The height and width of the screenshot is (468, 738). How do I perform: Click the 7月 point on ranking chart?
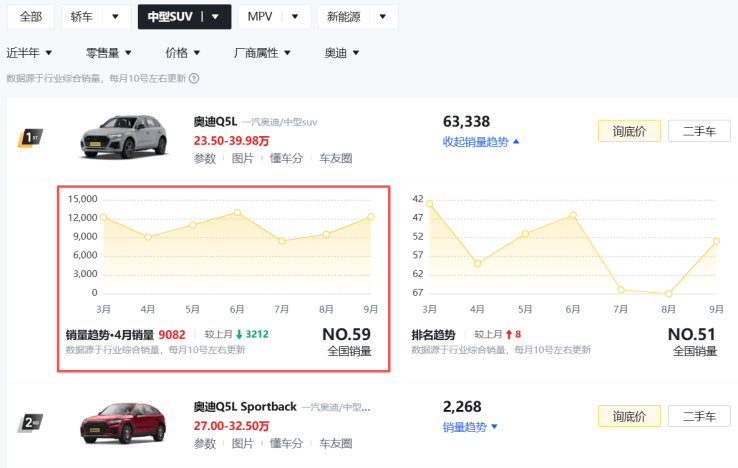(x=621, y=290)
